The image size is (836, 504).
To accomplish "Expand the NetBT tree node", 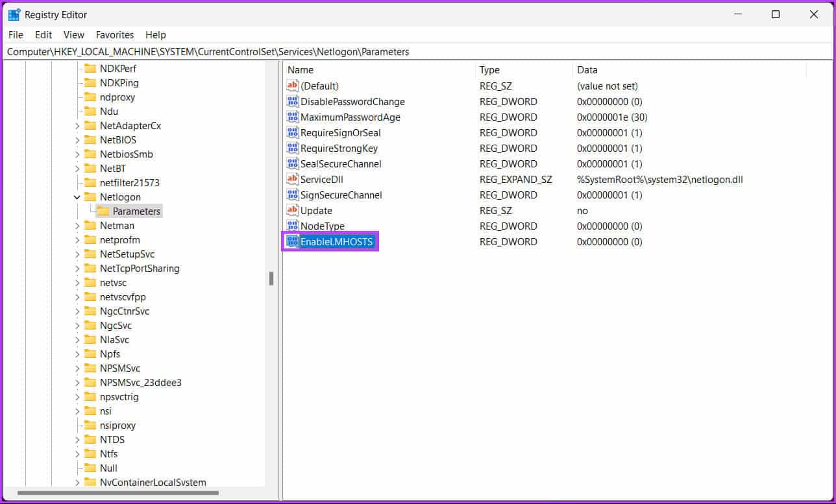I will pyautogui.click(x=77, y=169).
